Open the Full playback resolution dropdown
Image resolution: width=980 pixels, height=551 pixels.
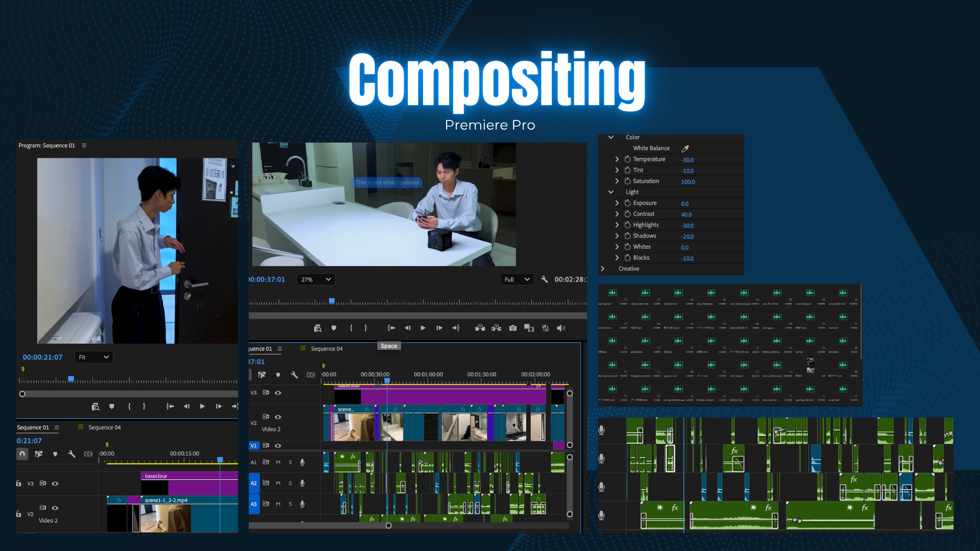tap(517, 280)
